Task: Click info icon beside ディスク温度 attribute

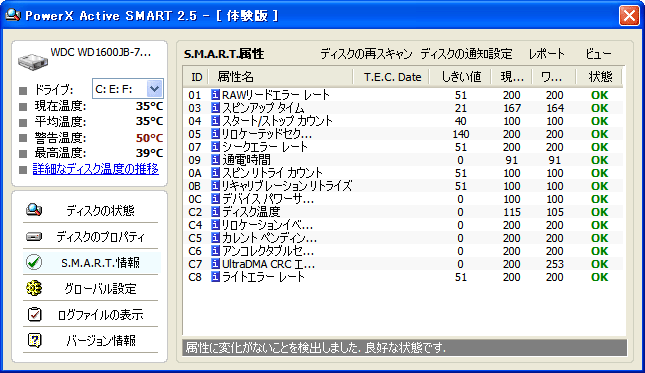Action: 215,211
